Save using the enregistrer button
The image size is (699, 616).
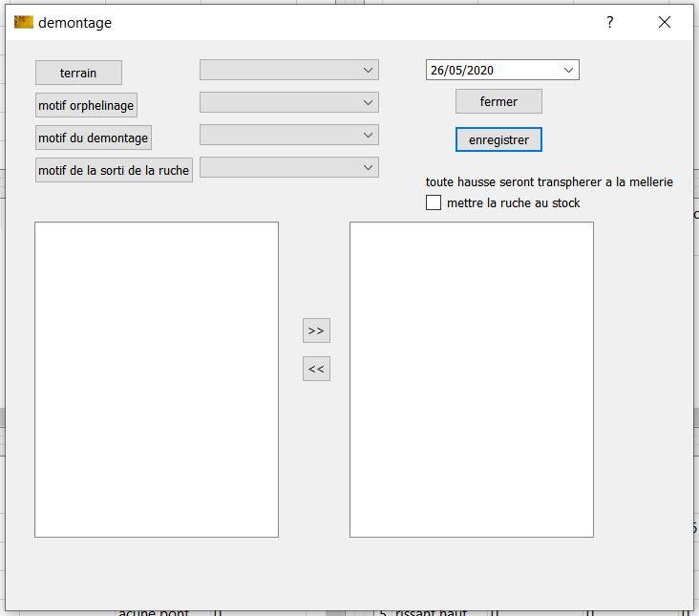[x=498, y=139]
